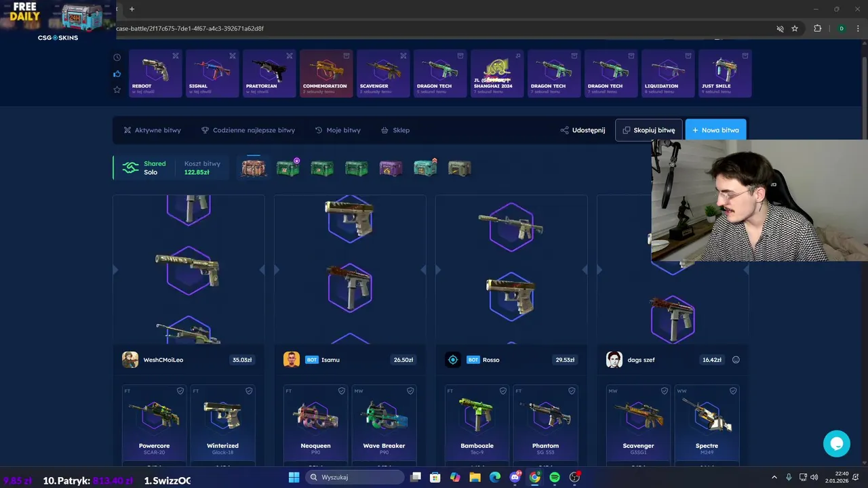Viewport: 868px width, 488px height.
Task: Open the dags szef player name
Action: click(x=641, y=360)
